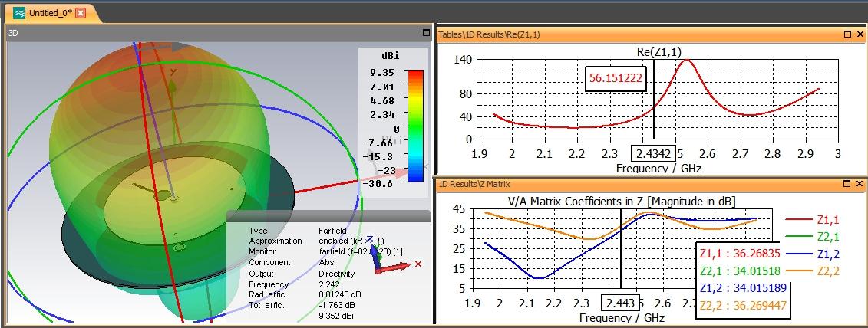Select the Z2,2 legend entry
The image size is (868, 328).
coord(813,271)
